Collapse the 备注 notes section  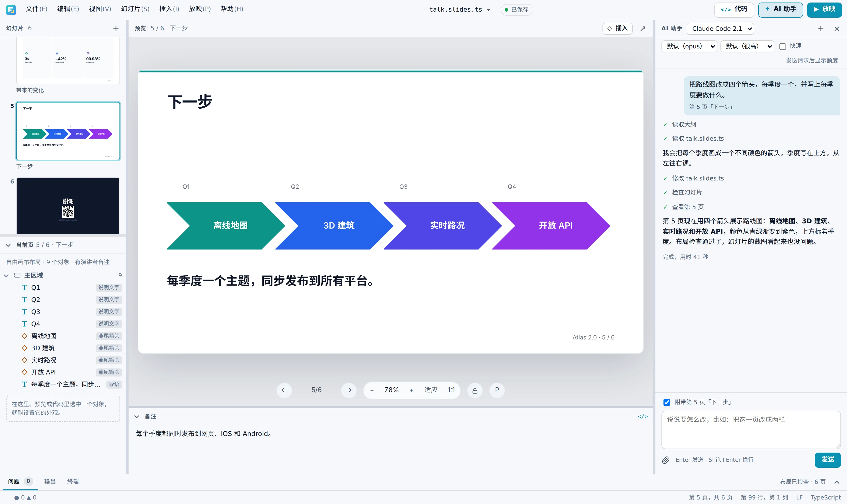click(137, 417)
